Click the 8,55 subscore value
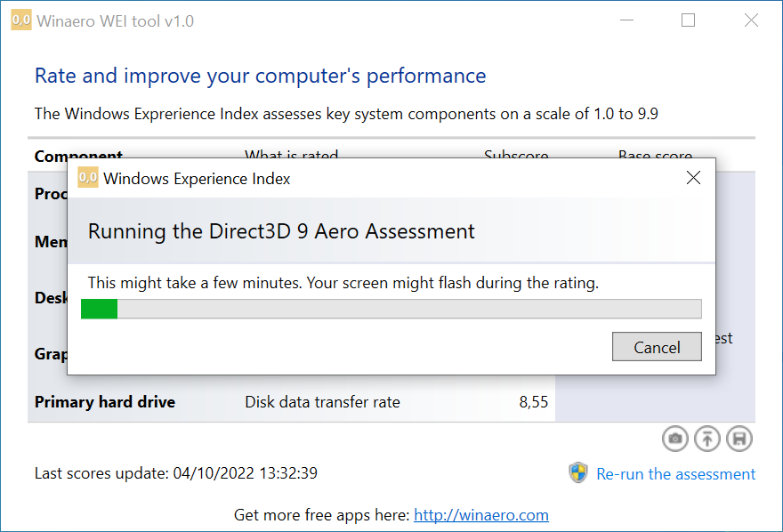Screen dimensions: 783x532 pyautogui.click(x=533, y=402)
